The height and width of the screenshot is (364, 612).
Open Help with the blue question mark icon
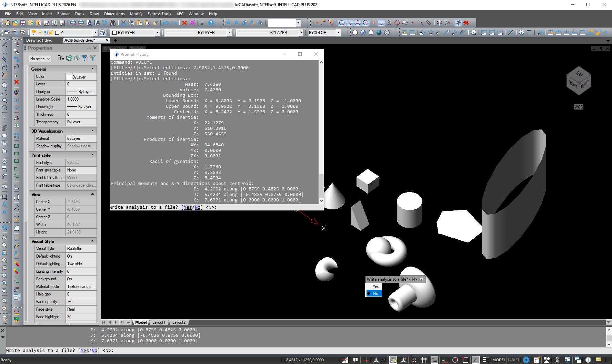(211, 23)
